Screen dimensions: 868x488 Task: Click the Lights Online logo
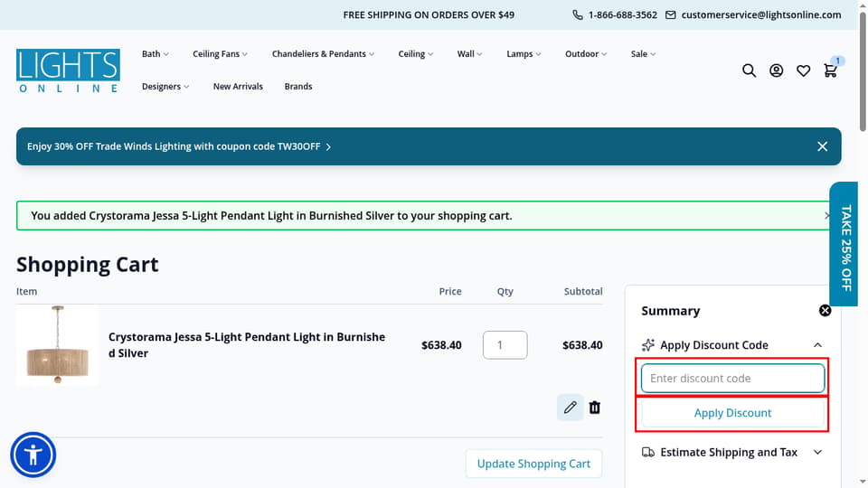click(x=68, y=70)
